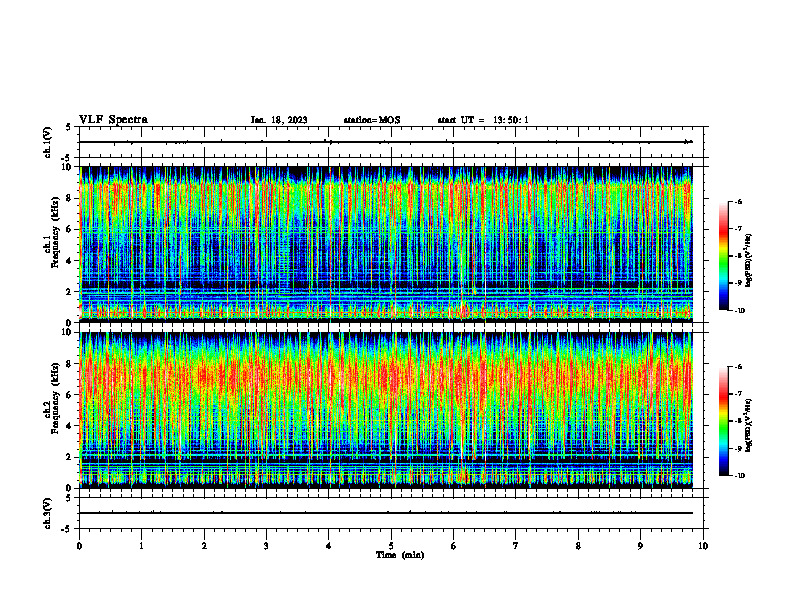Click the time axis tick label "7"
792x612 pixels.
[516, 546]
